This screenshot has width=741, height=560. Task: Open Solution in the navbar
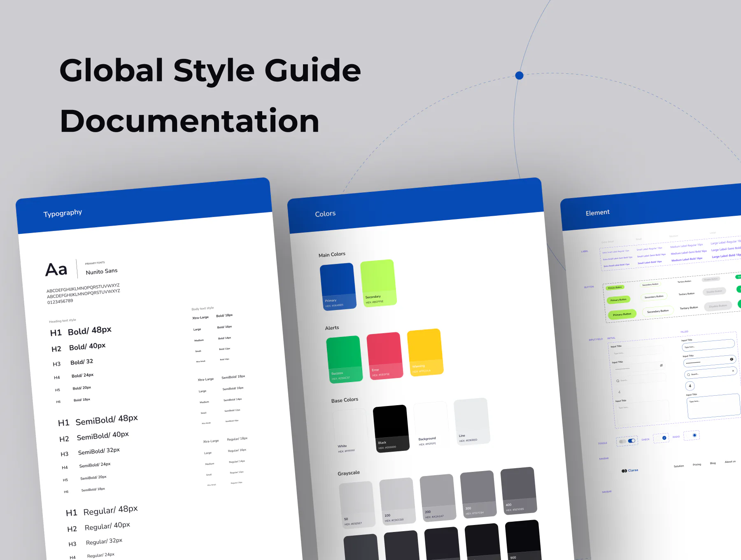pos(679,466)
